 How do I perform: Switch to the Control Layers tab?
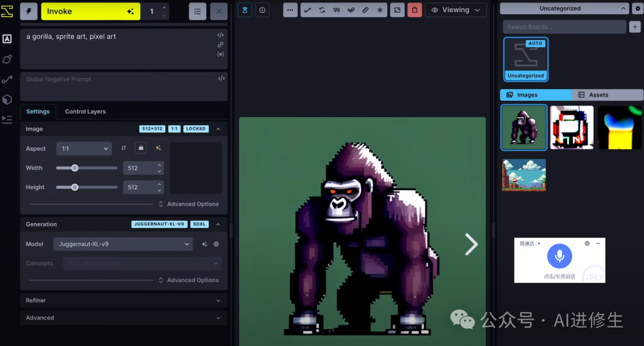tap(85, 112)
